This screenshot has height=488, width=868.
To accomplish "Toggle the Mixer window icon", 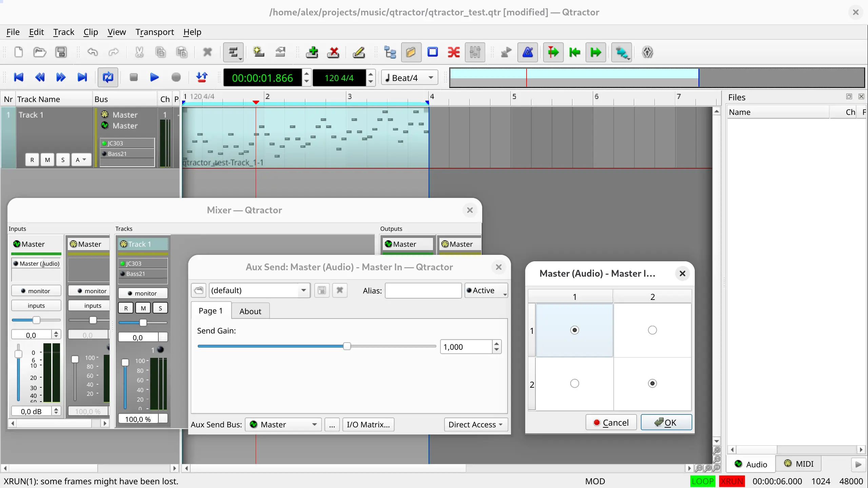I will point(475,52).
